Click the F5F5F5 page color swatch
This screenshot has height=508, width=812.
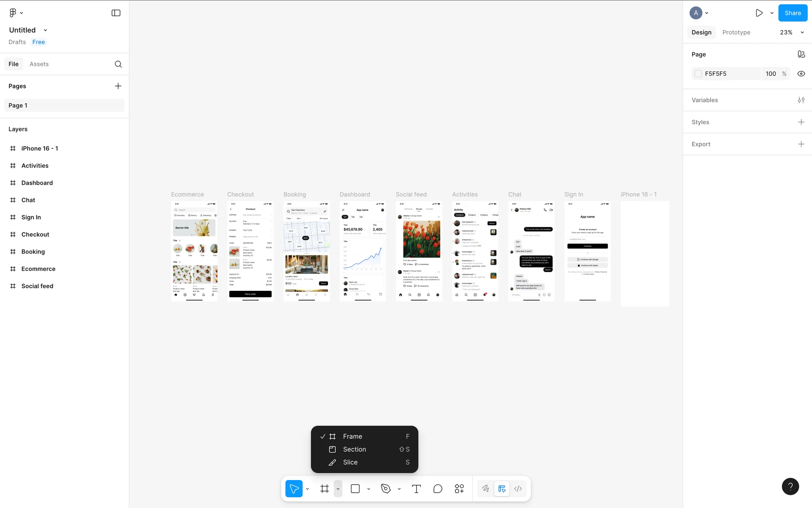(698, 74)
